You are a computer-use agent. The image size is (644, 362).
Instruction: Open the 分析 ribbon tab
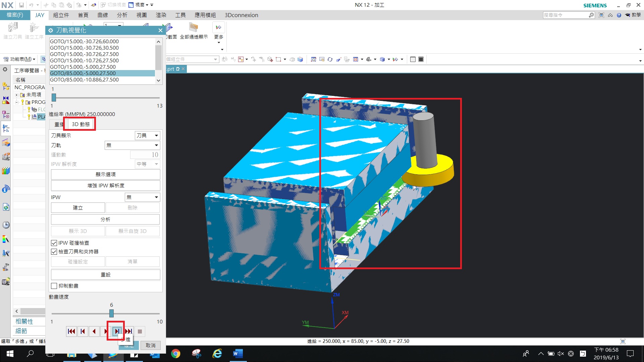[122, 15]
